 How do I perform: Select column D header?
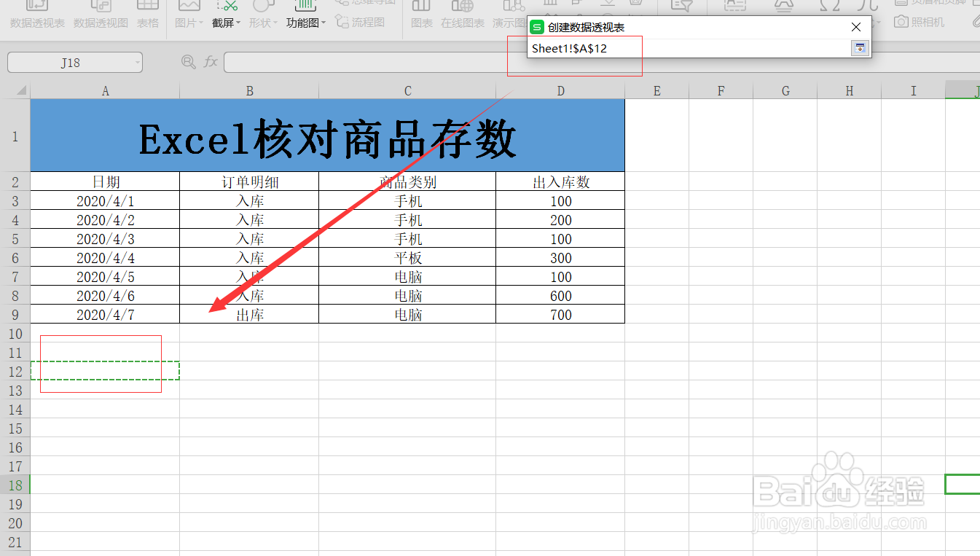coord(560,90)
